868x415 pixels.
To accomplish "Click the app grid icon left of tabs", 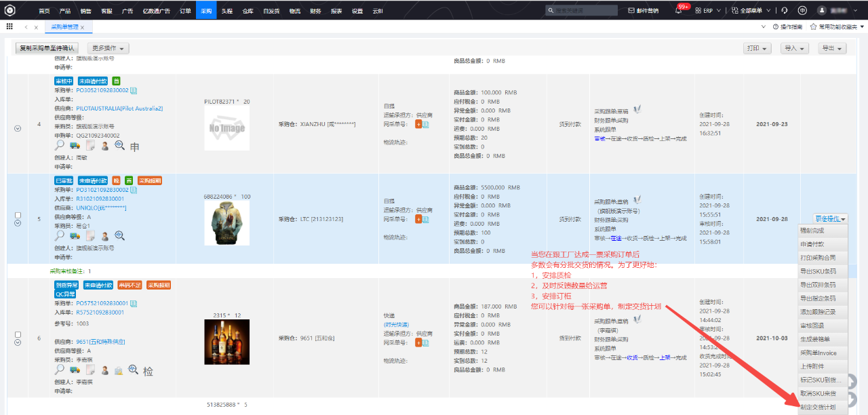I will 9,26.
